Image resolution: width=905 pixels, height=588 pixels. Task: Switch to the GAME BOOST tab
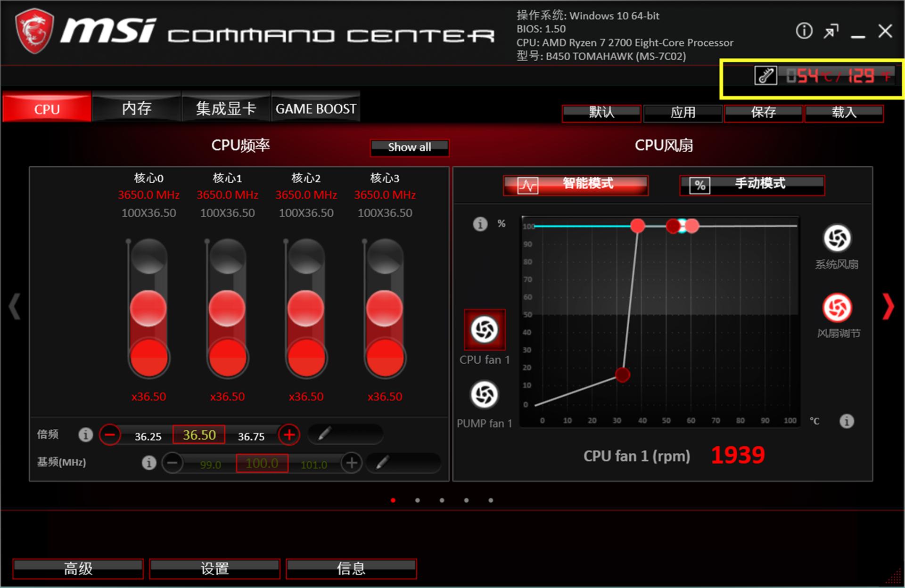(315, 109)
